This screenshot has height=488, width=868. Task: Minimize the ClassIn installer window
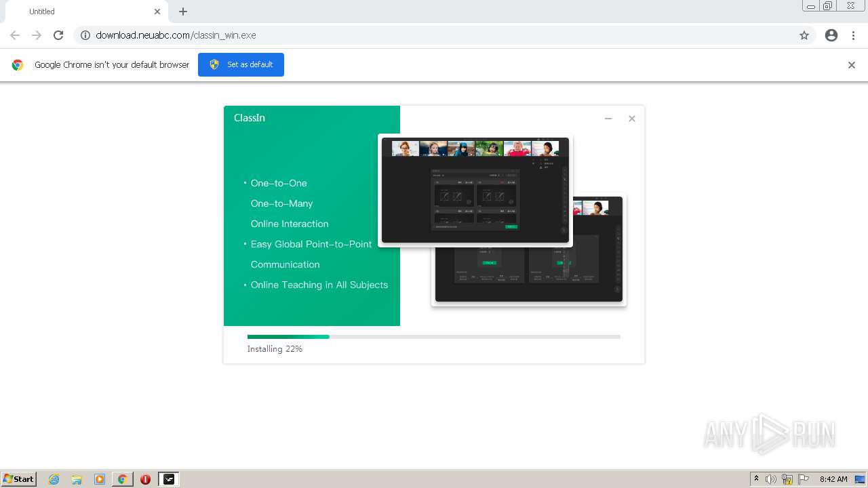pos(608,119)
